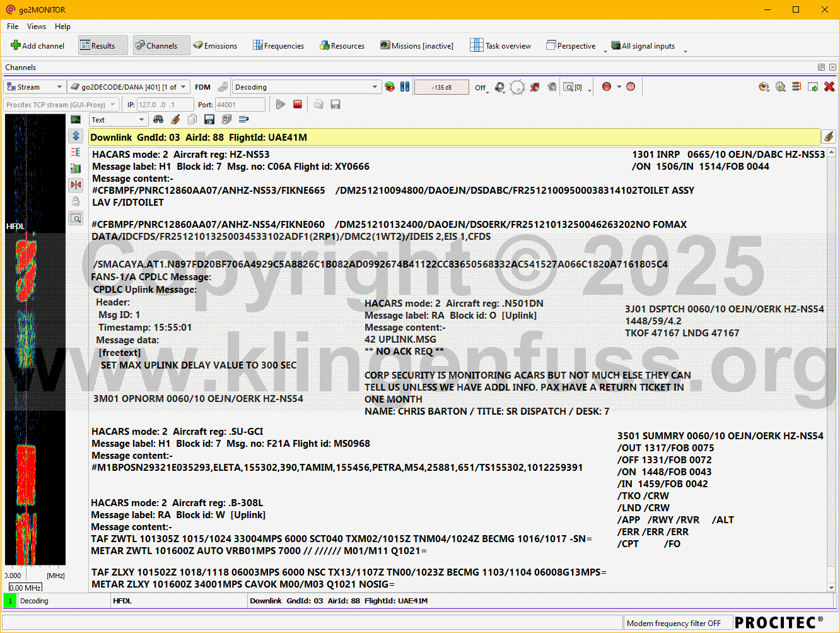This screenshot has height=633, width=840.
Task: Click the binoculars search icon
Action: [158, 119]
